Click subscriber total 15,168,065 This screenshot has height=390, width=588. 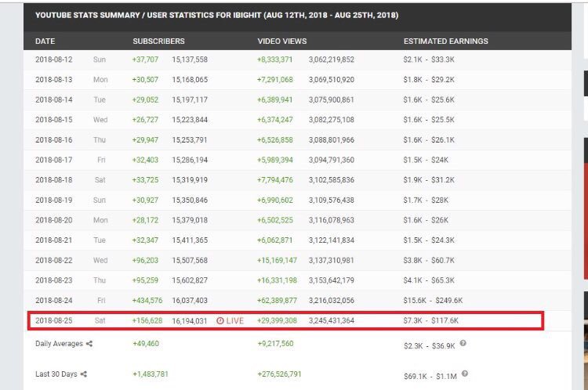click(x=190, y=79)
